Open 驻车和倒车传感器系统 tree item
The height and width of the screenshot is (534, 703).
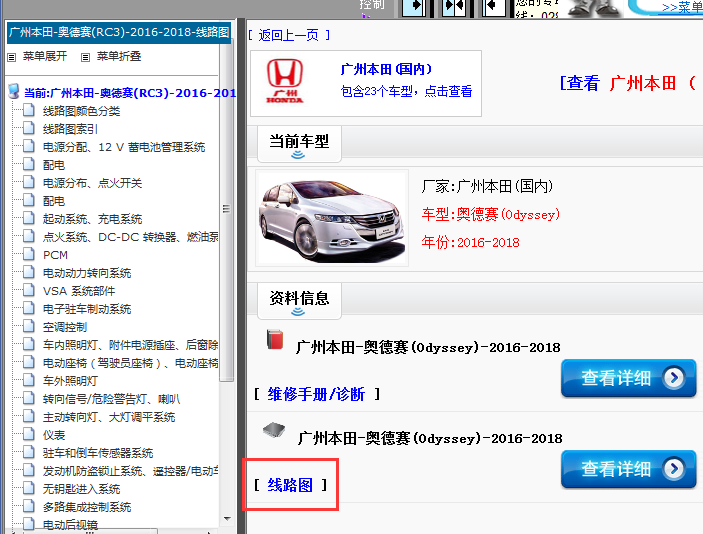[x=98, y=453]
